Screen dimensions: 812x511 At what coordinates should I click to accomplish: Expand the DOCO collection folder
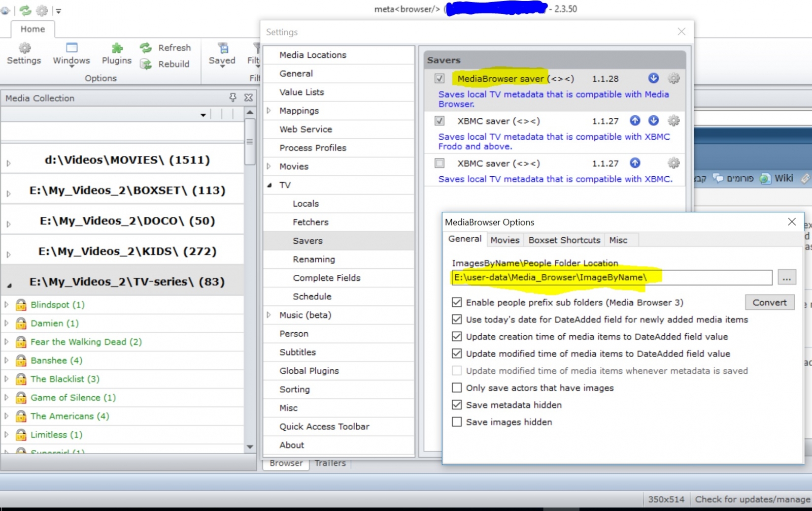(9, 224)
